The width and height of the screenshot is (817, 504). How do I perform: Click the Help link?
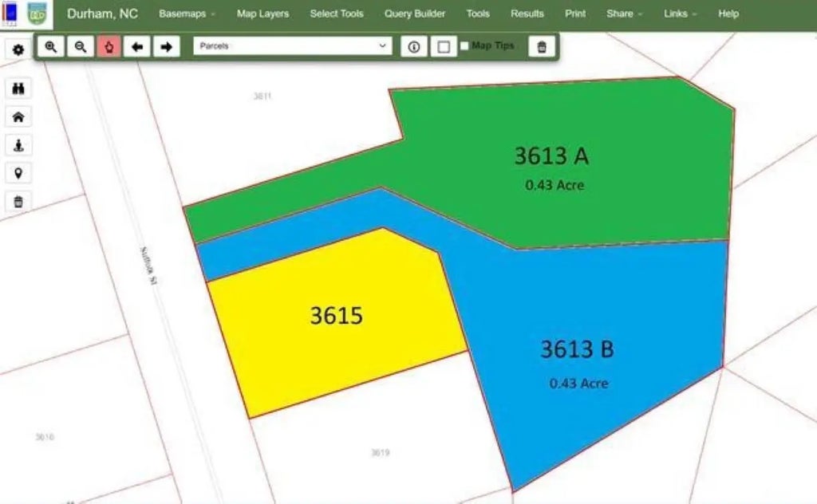point(728,14)
